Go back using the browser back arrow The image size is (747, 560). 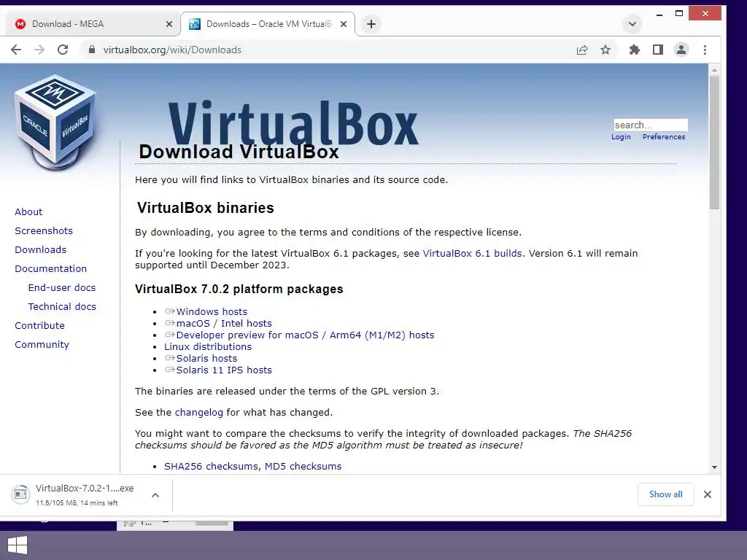pyautogui.click(x=16, y=50)
